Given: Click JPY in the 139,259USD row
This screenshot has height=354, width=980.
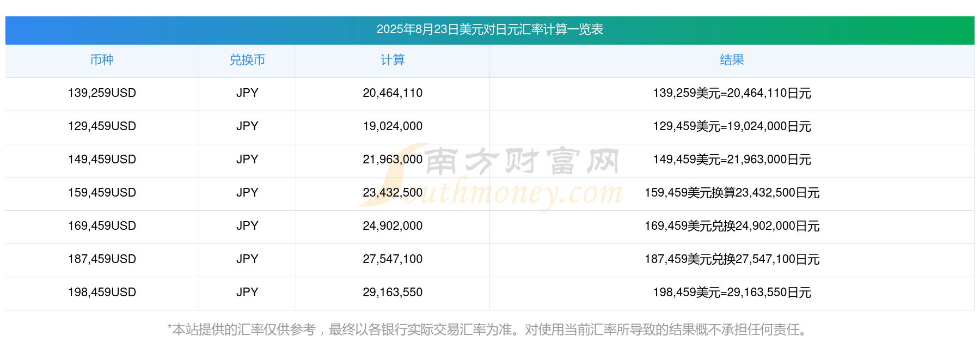Looking at the screenshot, I should point(247,93).
